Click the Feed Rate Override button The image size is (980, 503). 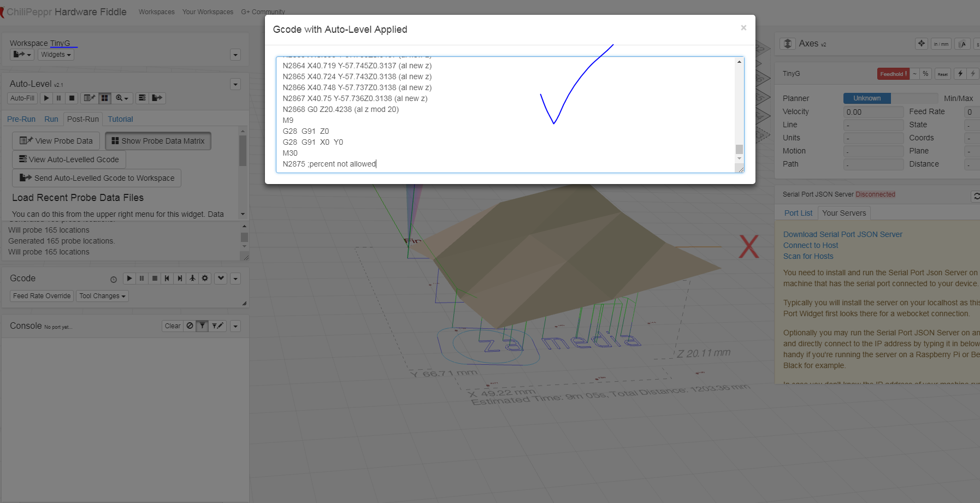click(x=42, y=296)
